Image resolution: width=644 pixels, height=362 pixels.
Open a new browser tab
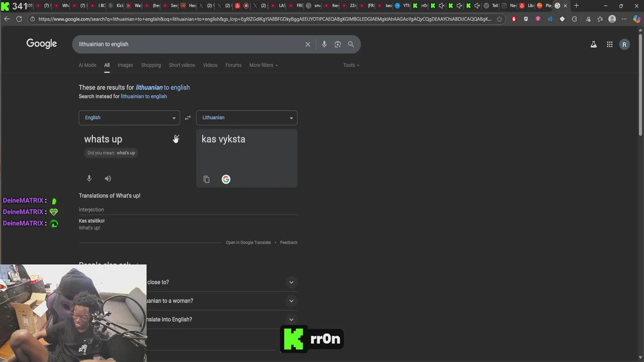(576, 6)
